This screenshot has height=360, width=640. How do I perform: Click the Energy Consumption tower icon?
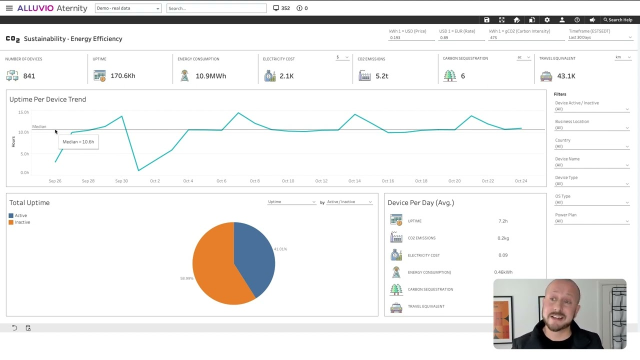click(x=185, y=76)
